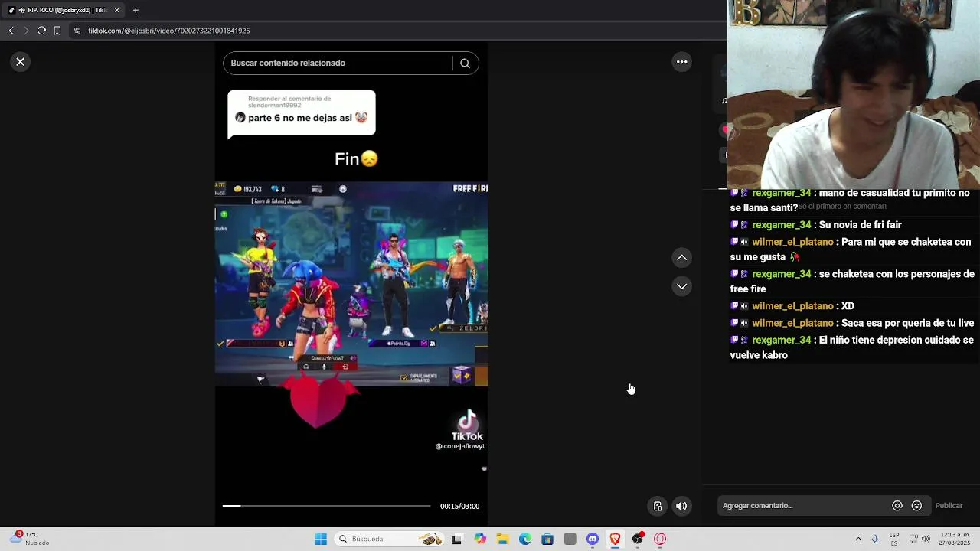This screenshot has width=980, height=551.
Task: Switch to Brave browser in taskbar
Action: pyautogui.click(x=615, y=539)
